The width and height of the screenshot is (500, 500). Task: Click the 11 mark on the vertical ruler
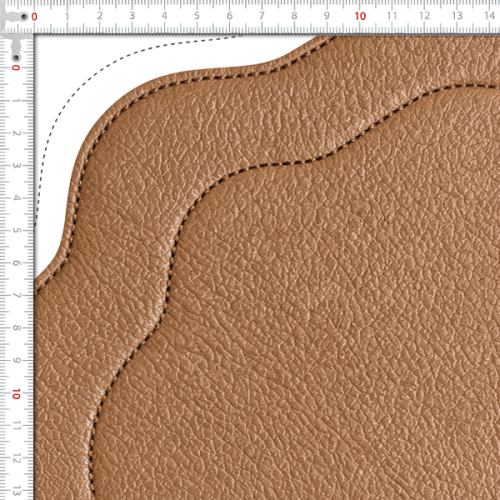click(16, 426)
